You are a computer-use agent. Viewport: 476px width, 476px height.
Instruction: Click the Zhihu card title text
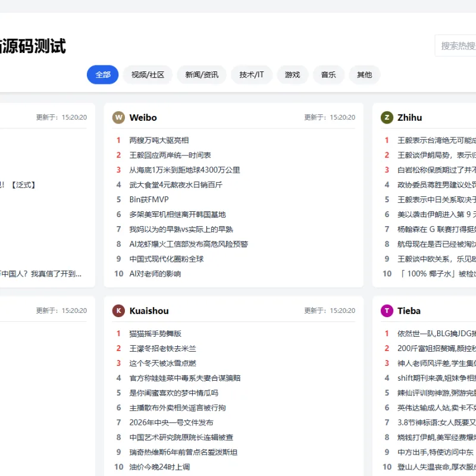tap(410, 117)
